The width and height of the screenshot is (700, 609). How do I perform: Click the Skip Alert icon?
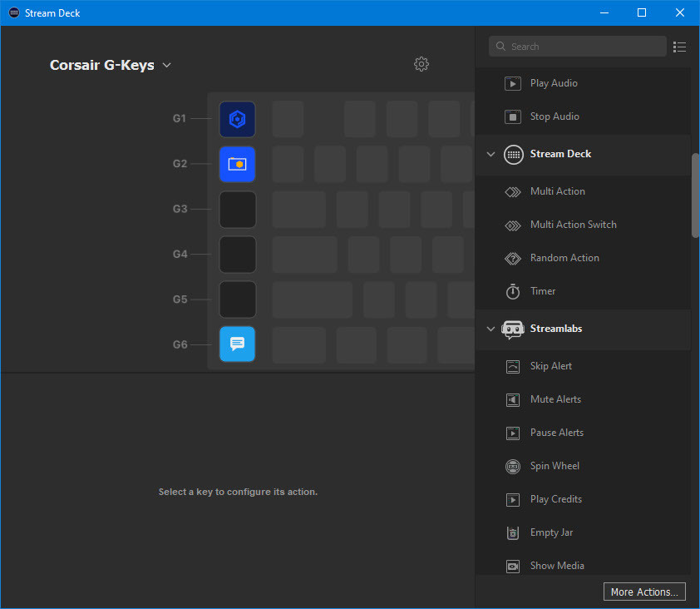click(x=512, y=366)
